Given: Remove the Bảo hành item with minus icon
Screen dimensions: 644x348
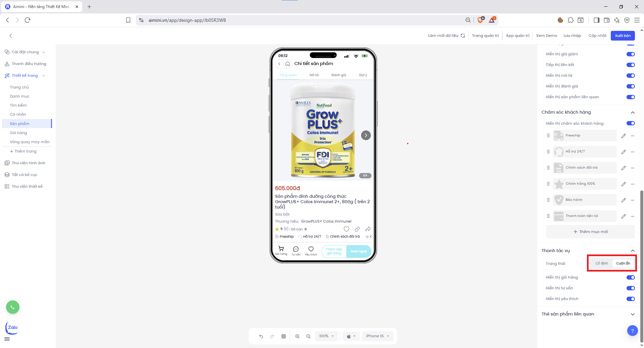Looking at the screenshot, I should (x=632, y=200).
